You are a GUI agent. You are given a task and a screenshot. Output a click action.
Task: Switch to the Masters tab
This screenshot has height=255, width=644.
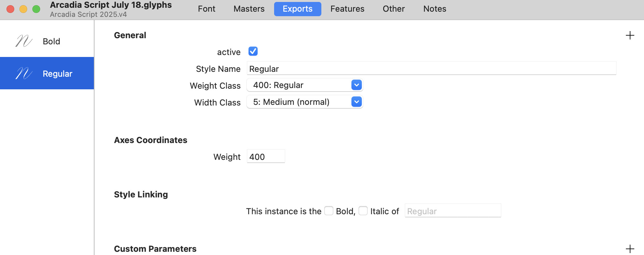click(249, 9)
